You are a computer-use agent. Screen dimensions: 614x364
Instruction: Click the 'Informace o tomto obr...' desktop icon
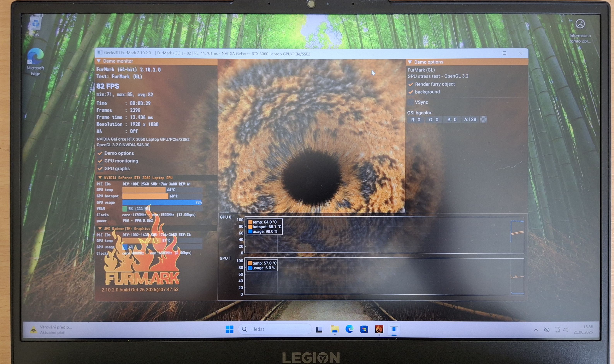[x=580, y=31]
